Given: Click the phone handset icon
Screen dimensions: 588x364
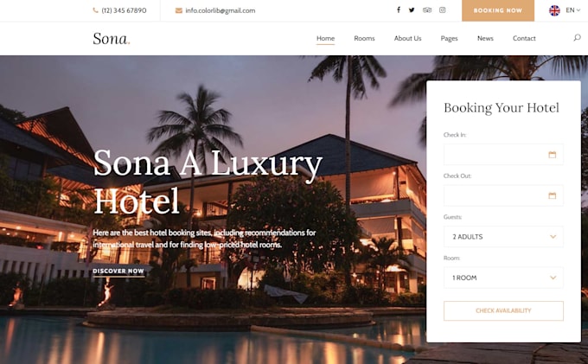Looking at the screenshot, I should point(95,10).
